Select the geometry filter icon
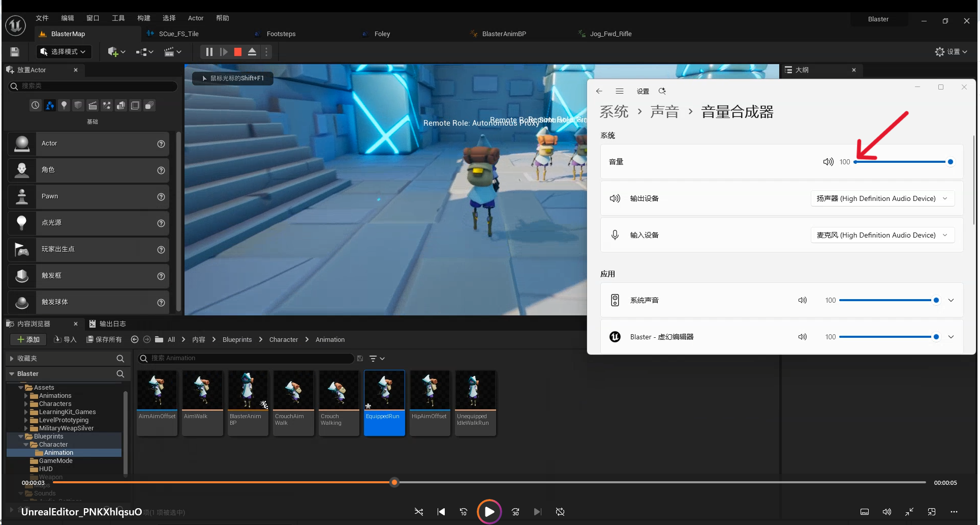Viewport: 980px width, 525px height. tap(120, 105)
